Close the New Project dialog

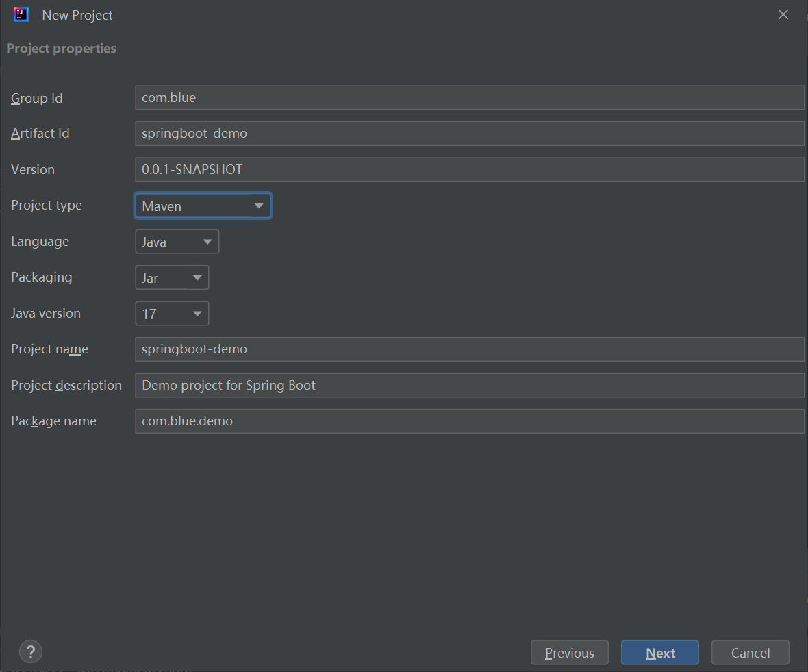[783, 14]
